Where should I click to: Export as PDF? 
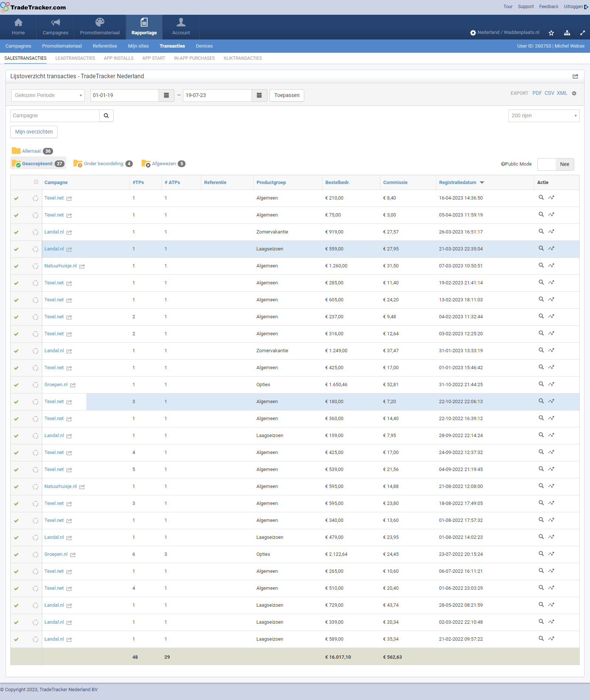pyautogui.click(x=537, y=93)
